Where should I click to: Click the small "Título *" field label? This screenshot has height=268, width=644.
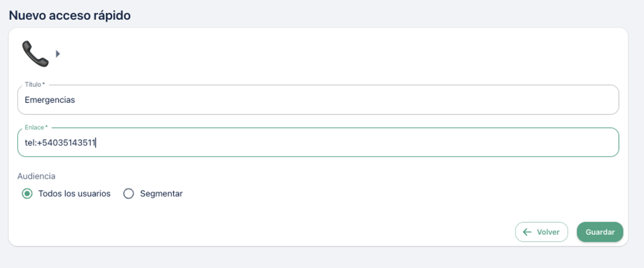click(x=34, y=84)
